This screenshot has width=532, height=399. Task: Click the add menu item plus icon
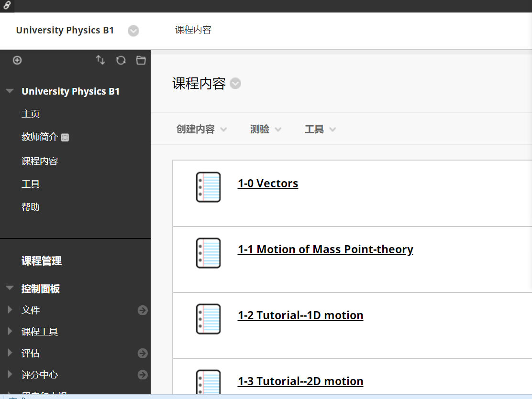coord(17,60)
